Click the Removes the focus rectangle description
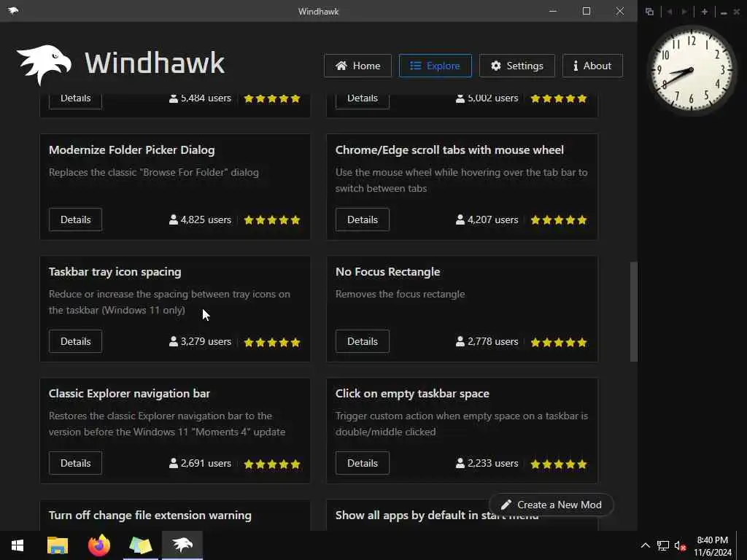 (400, 295)
